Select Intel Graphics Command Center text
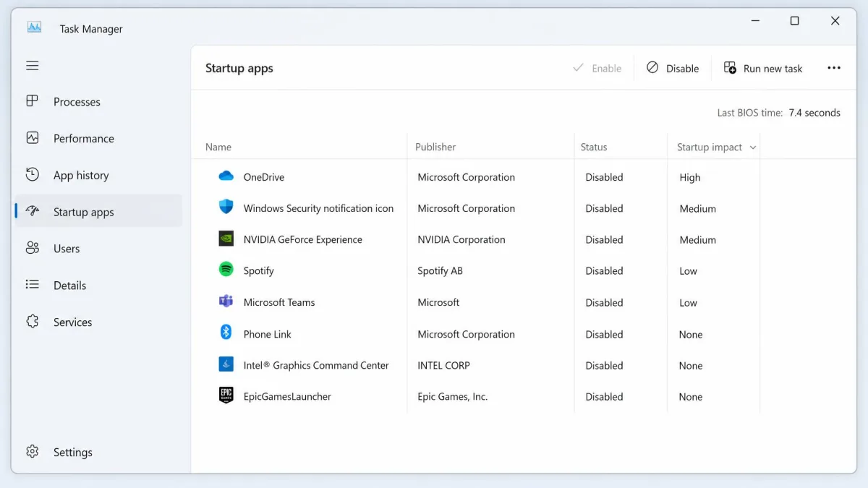The height and width of the screenshot is (488, 868). coord(316,365)
